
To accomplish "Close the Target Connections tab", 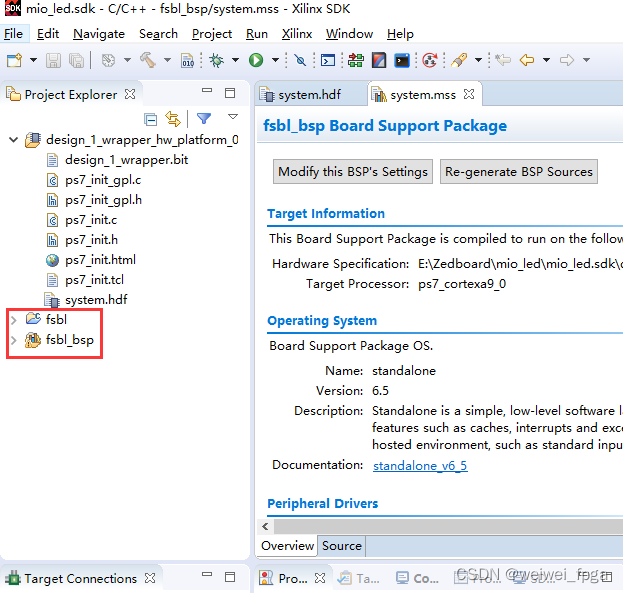I will click(x=150, y=578).
